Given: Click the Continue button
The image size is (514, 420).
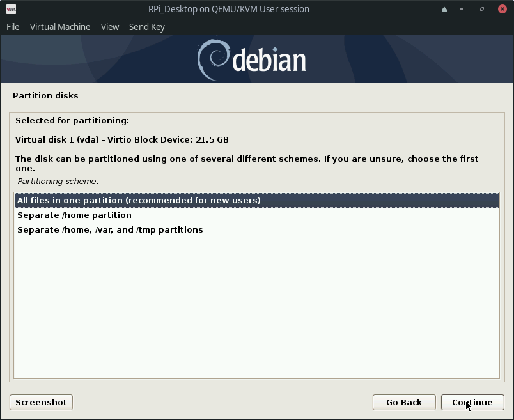Looking at the screenshot, I should click(472, 402).
